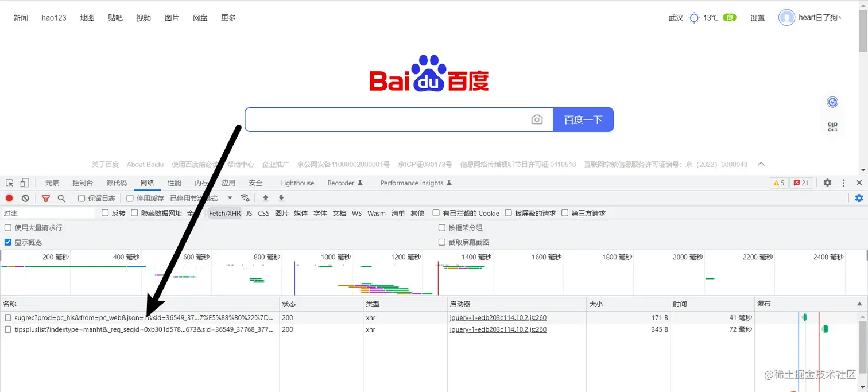868x392 pixels.
Task: Clear the network log icon
Action: [25, 198]
